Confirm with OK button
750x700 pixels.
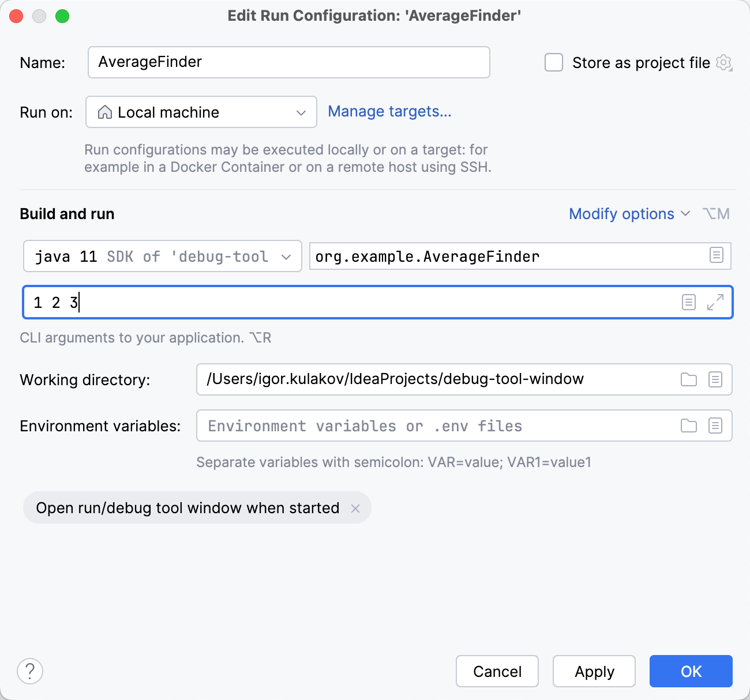690,671
